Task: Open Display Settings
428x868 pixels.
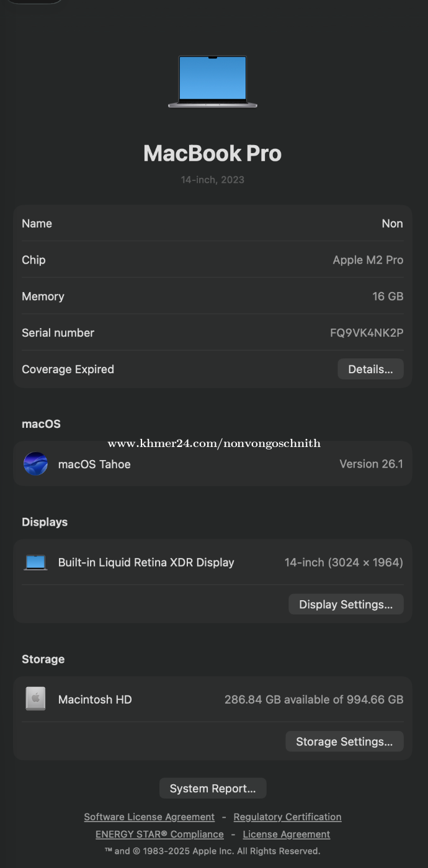Action: pos(346,604)
